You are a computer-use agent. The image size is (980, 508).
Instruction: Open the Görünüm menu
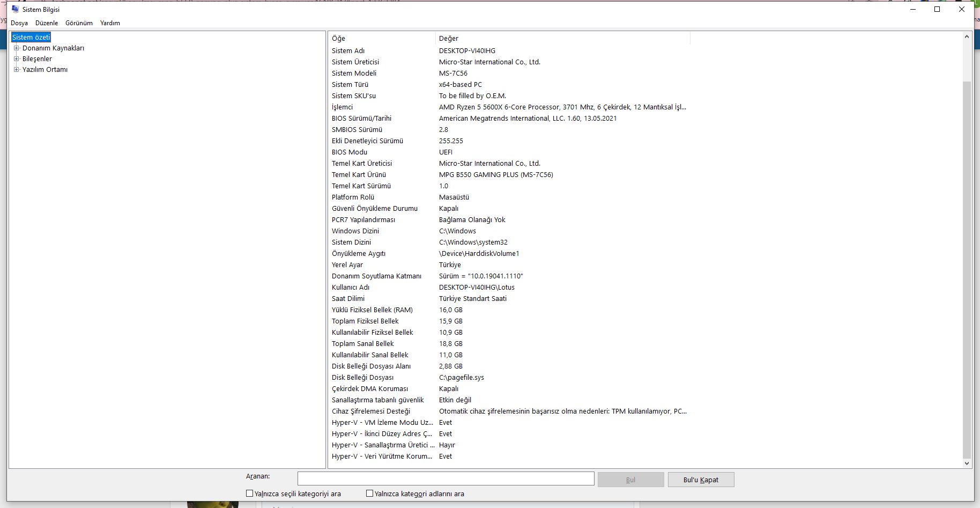coord(79,23)
